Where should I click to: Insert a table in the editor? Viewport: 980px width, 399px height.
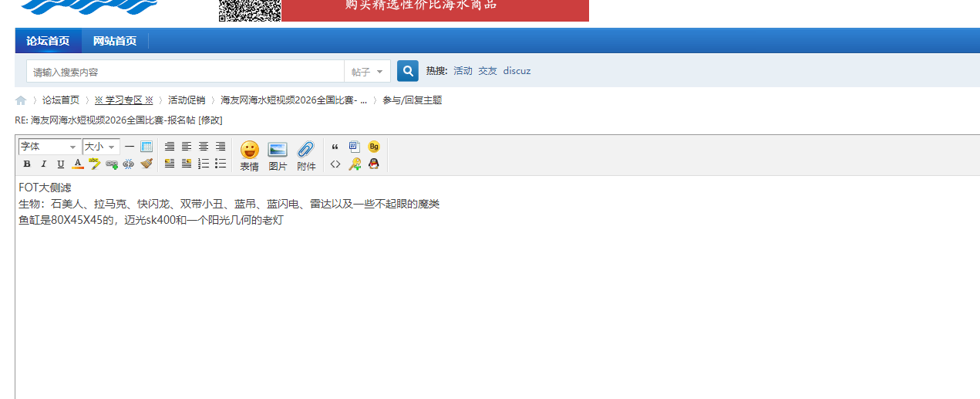coord(146,146)
